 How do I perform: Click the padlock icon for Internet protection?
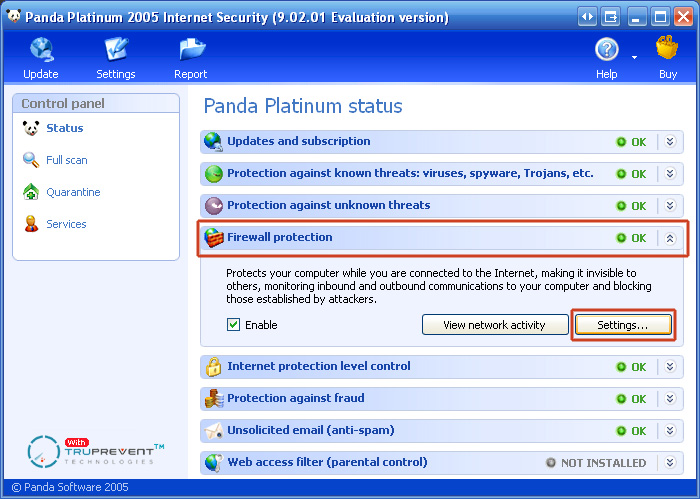tap(213, 366)
